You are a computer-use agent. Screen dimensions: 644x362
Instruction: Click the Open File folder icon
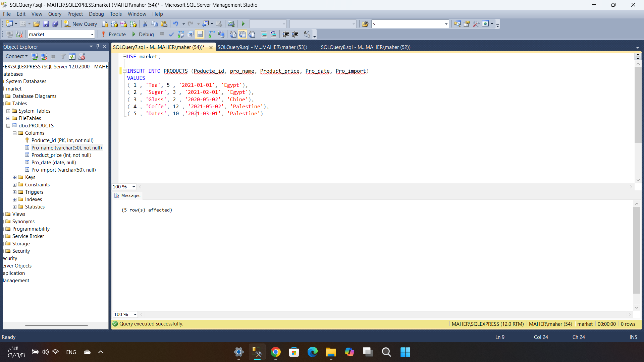(x=37, y=24)
